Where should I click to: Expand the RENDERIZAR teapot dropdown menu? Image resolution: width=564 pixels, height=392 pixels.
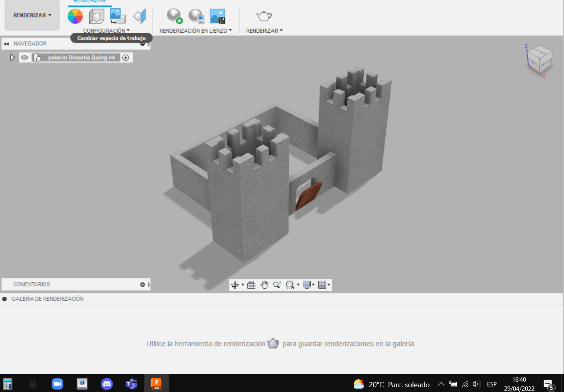[264, 31]
